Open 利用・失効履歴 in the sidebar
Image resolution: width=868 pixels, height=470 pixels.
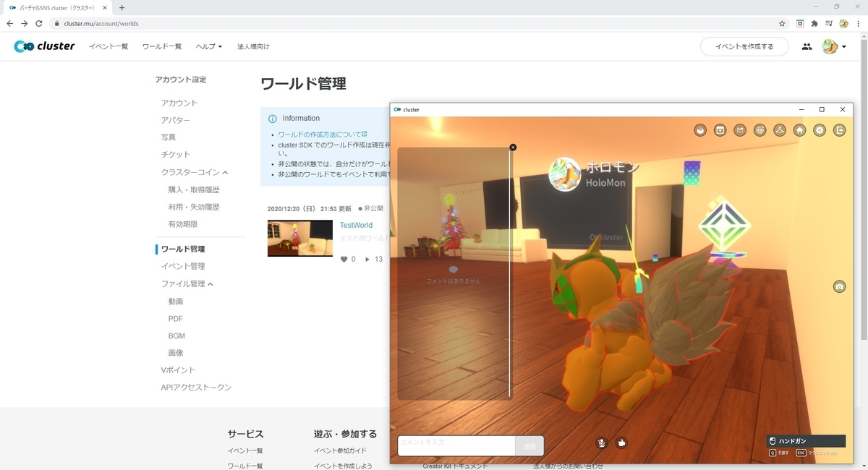click(x=194, y=207)
